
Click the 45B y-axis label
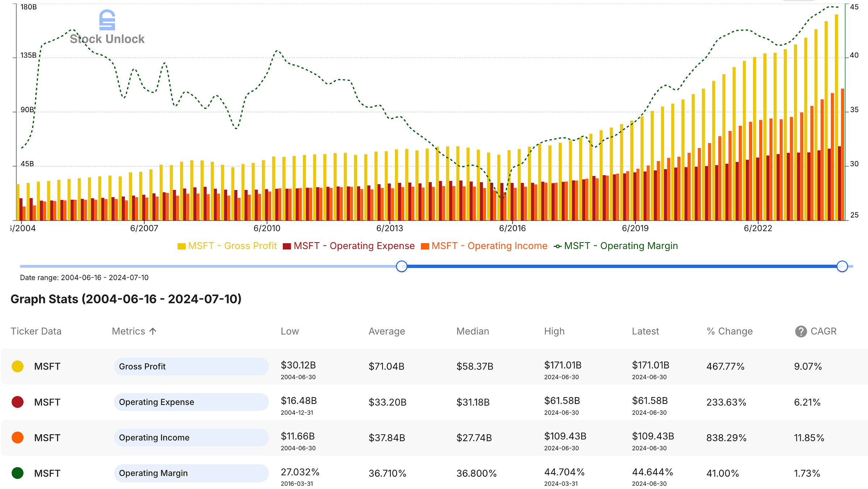[x=27, y=164]
